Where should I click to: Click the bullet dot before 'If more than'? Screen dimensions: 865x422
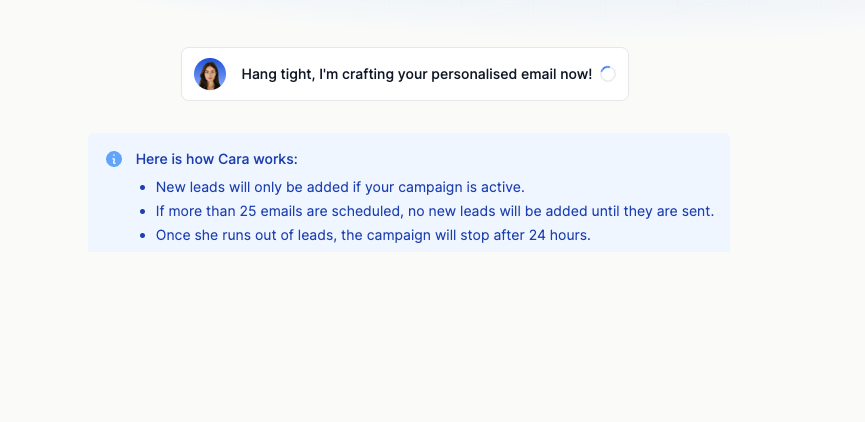143,212
